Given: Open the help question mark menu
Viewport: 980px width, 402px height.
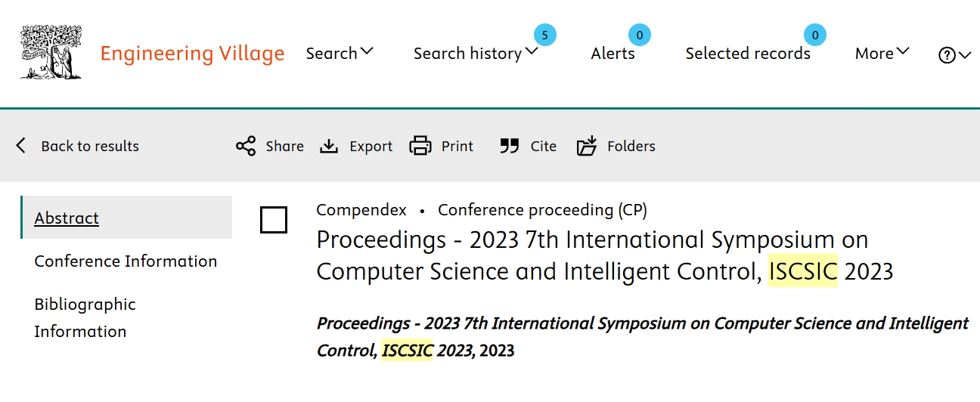Looking at the screenshot, I should pyautogui.click(x=954, y=54).
